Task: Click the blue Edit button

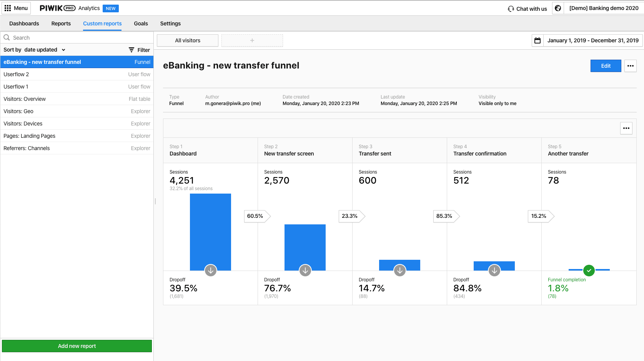Action: pos(606,66)
